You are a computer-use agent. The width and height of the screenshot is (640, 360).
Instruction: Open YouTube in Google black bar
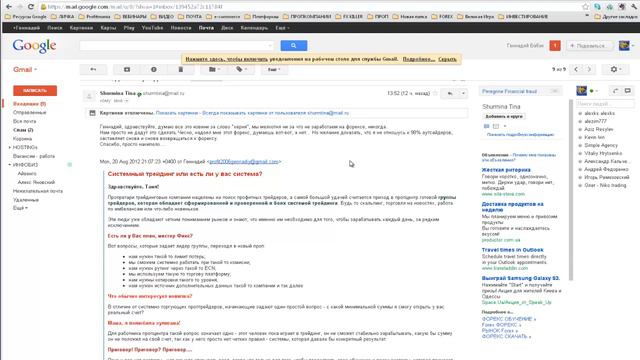[152, 28]
